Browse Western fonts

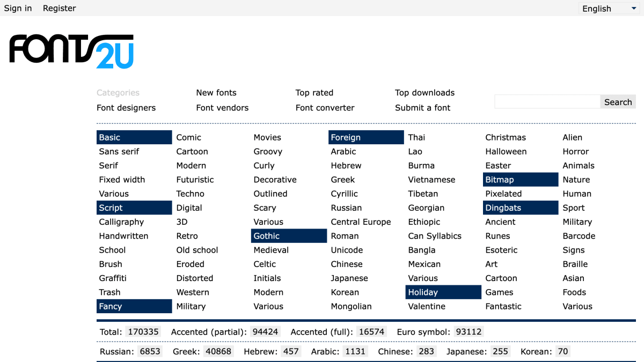click(193, 292)
